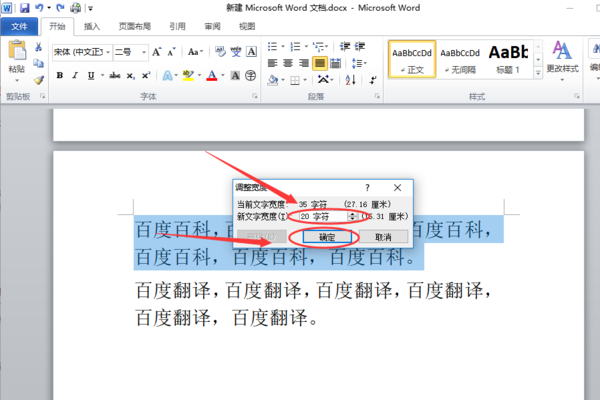Click the Increase Indent icon
Viewport: 600px width, 400px height.
(x=360, y=47)
